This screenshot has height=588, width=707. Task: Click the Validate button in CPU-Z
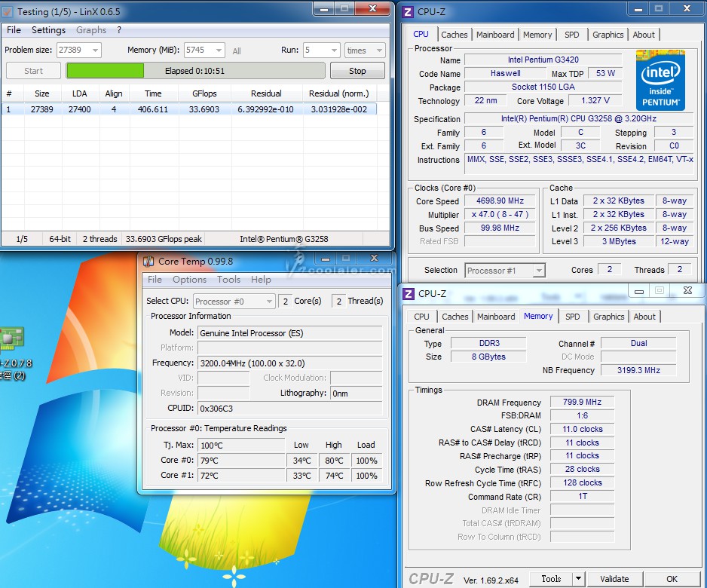coord(614,578)
